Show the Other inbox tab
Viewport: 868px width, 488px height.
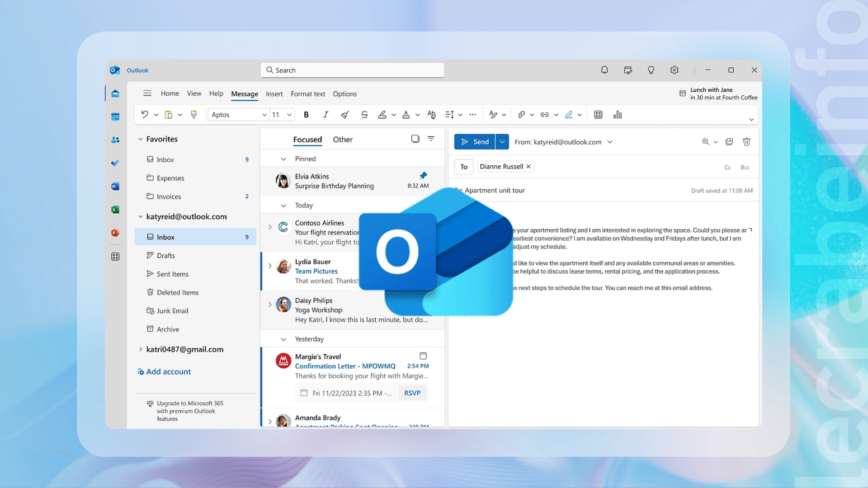(x=343, y=140)
